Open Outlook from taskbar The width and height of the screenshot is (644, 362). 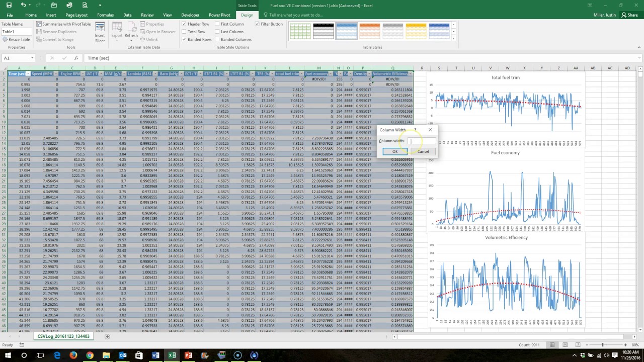[122, 355]
